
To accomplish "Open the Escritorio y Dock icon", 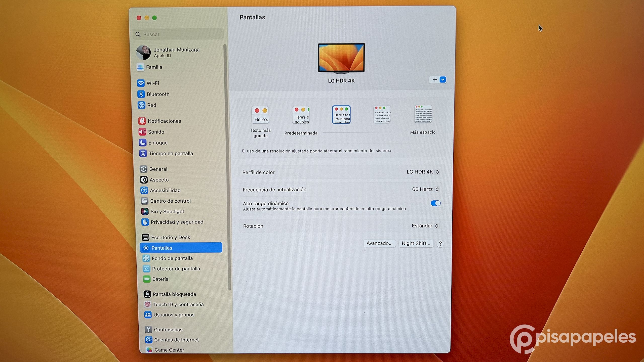I will 145,237.
